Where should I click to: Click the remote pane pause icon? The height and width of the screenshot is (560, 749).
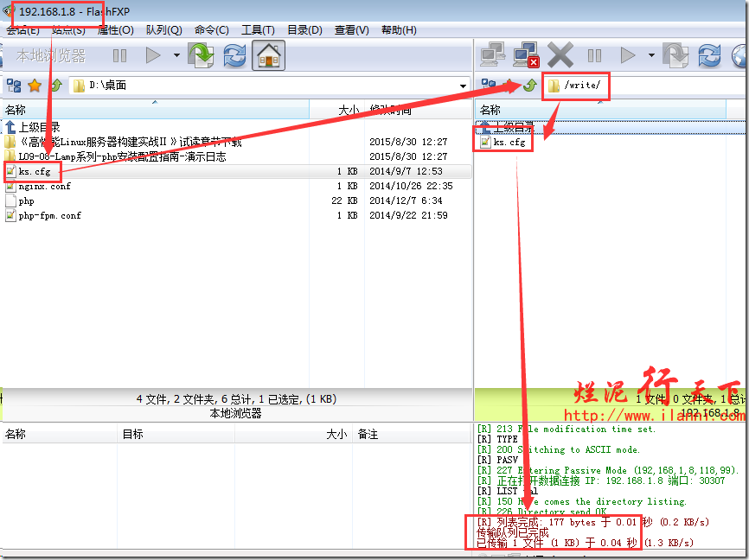pyautogui.click(x=594, y=56)
